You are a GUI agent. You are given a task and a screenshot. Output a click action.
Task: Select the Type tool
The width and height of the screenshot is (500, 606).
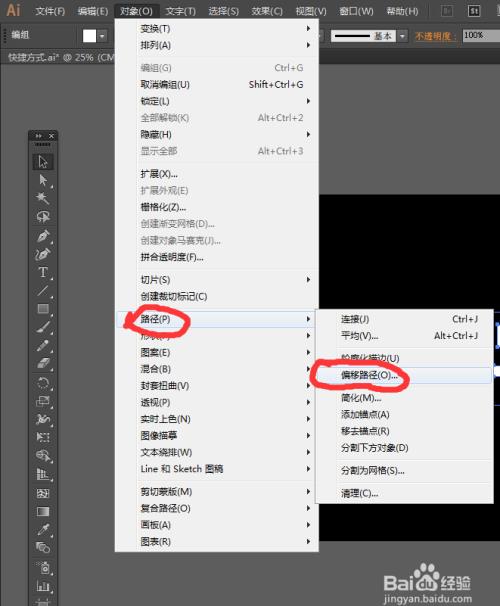pyautogui.click(x=43, y=272)
